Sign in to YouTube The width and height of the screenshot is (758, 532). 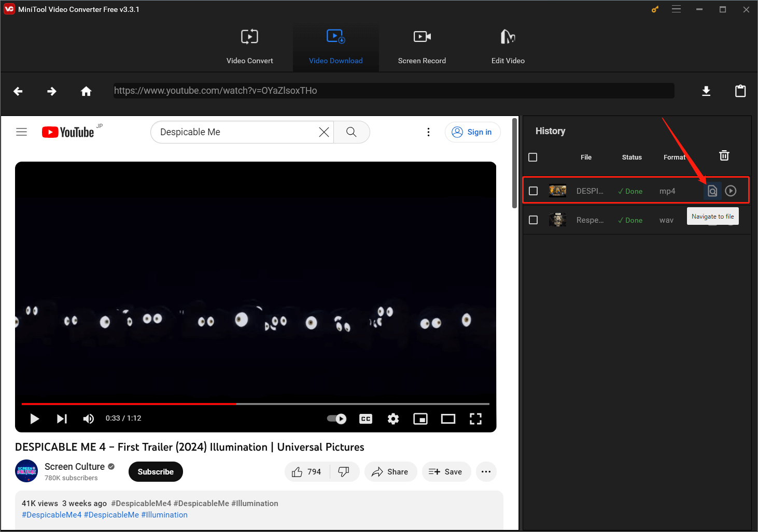click(x=472, y=132)
